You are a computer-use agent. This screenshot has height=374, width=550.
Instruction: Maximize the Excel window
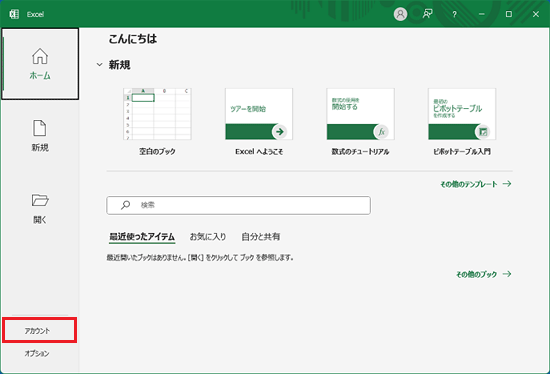(509, 14)
